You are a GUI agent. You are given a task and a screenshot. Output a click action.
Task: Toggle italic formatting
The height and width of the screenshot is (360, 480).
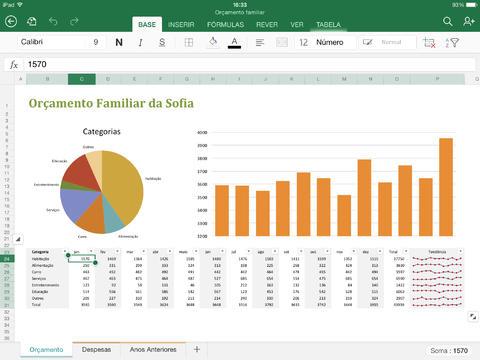click(x=140, y=42)
